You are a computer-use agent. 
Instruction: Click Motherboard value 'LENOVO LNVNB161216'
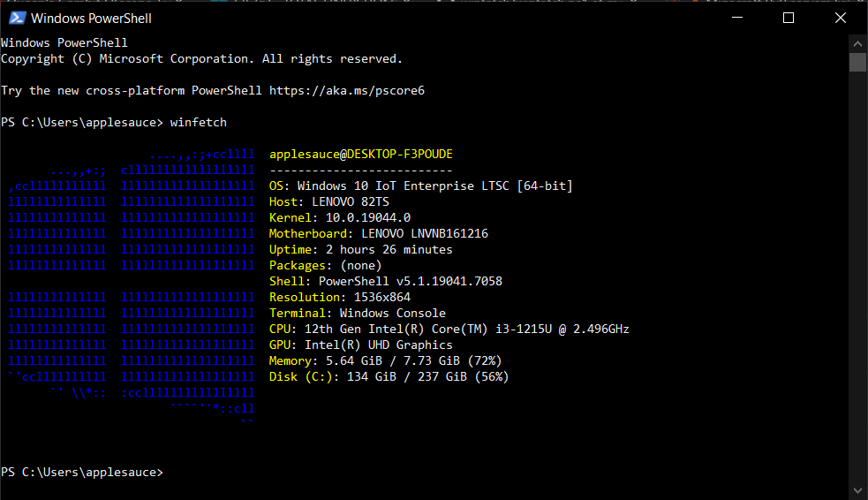(x=425, y=234)
